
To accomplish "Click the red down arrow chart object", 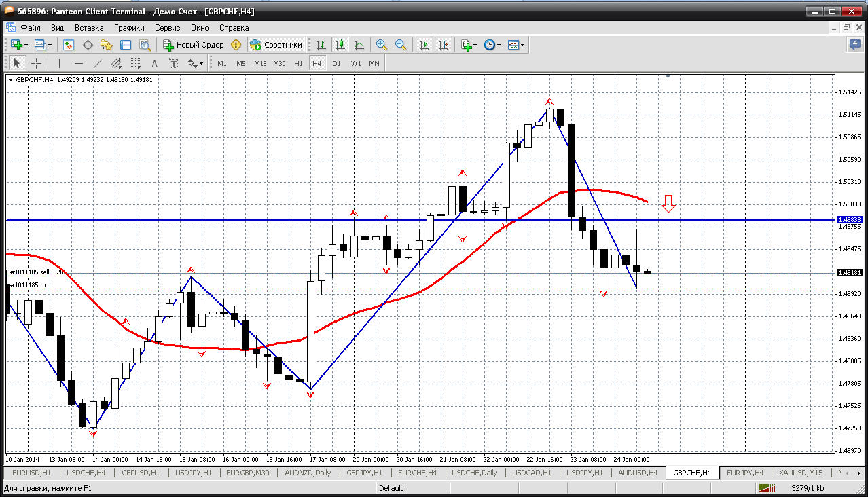I will point(669,204).
